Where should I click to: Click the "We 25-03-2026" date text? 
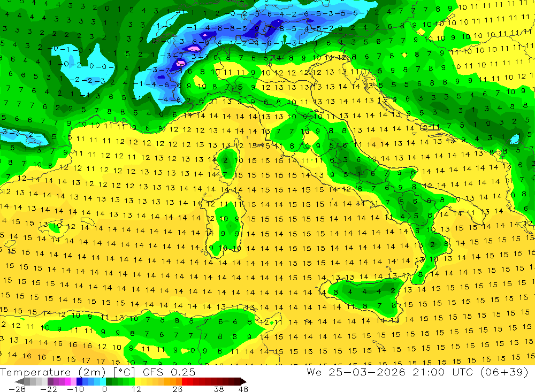pyautogui.click(x=356, y=372)
